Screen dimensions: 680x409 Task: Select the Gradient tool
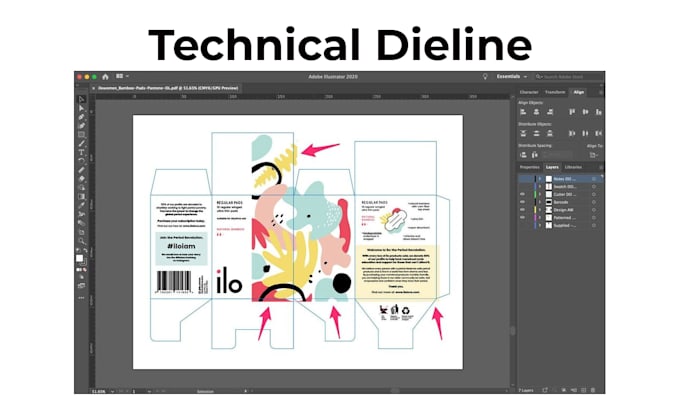coord(81,196)
